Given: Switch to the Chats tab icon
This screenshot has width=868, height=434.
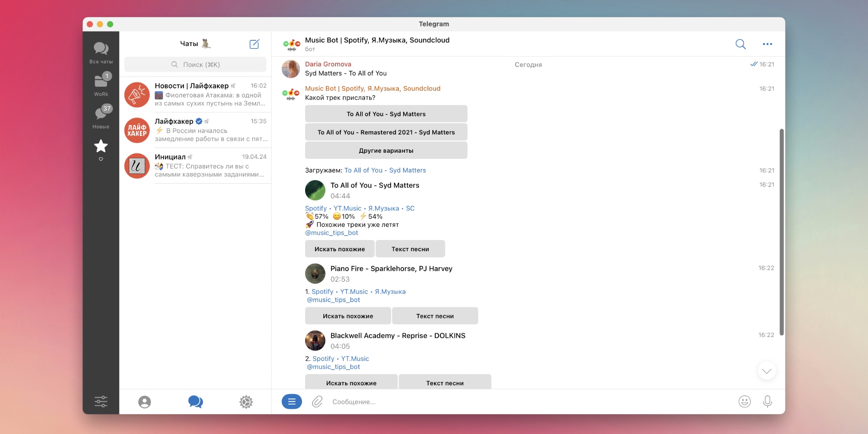Looking at the screenshot, I should (x=195, y=402).
